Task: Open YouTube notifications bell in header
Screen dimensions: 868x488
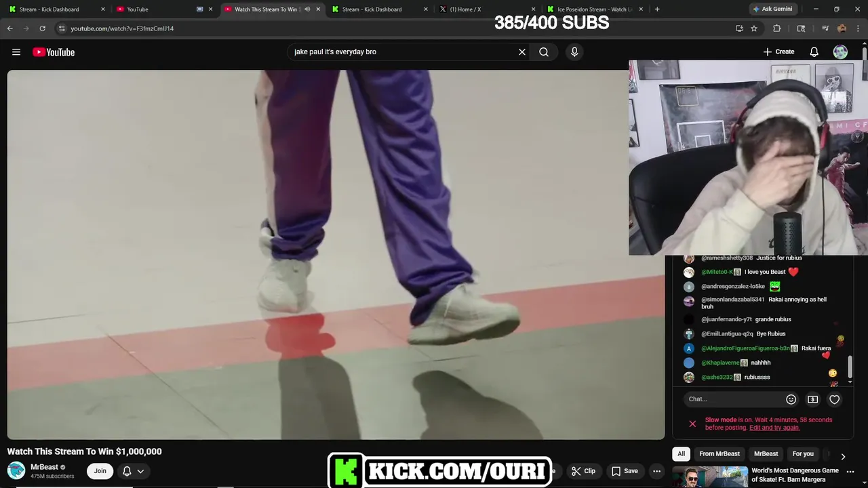Action: [x=814, y=52]
